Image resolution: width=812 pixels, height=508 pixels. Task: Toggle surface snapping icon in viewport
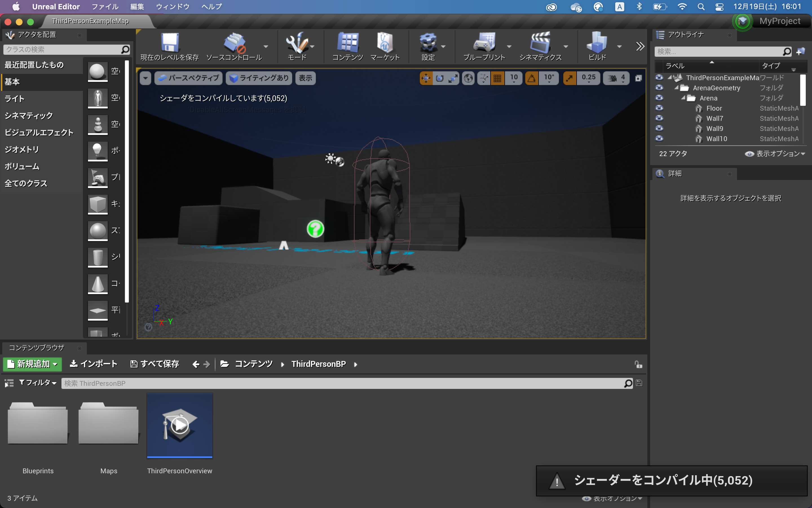tap(484, 78)
